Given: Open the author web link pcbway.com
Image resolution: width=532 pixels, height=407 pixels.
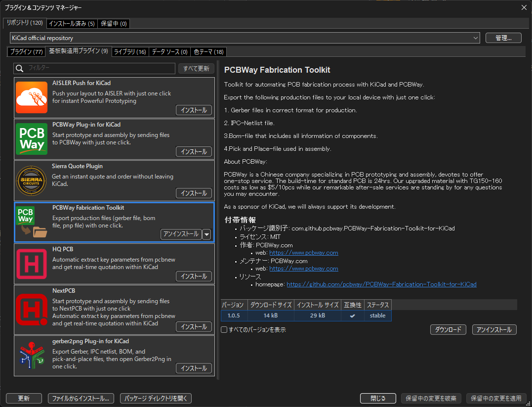Looking at the screenshot, I should (304, 253).
